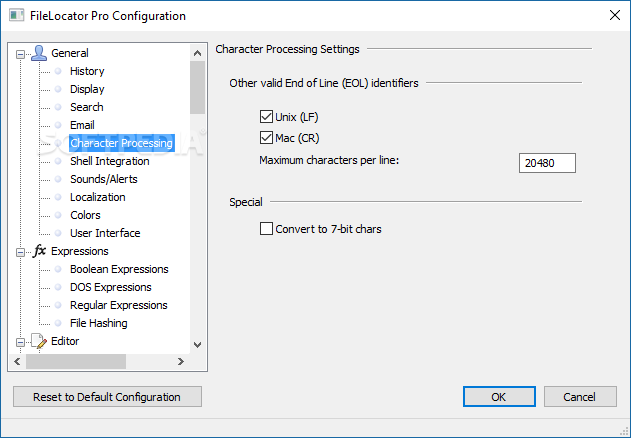Select the General category label
Screen dimensions: 631x438
[x=70, y=53]
